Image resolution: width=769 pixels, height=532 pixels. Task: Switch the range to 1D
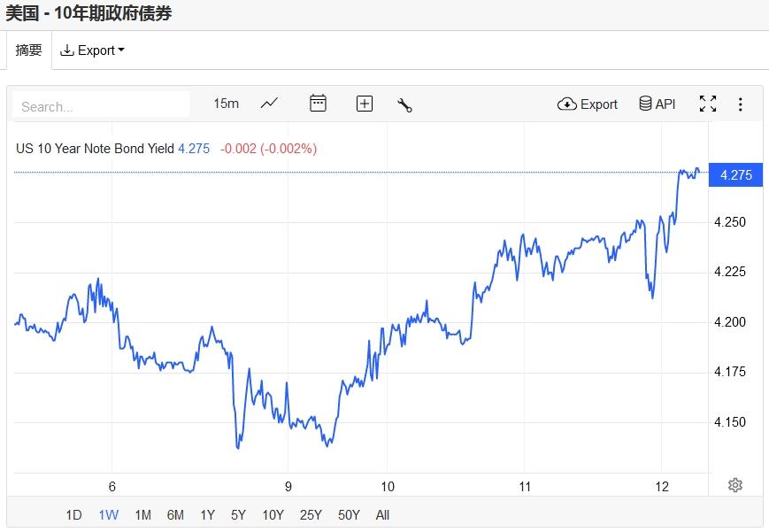pos(73,515)
